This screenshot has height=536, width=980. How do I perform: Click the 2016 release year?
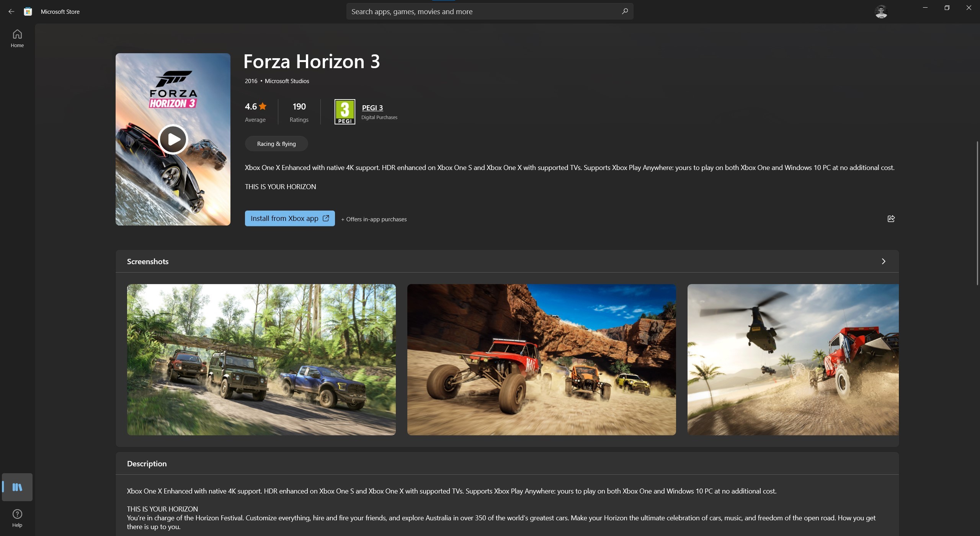(251, 81)
